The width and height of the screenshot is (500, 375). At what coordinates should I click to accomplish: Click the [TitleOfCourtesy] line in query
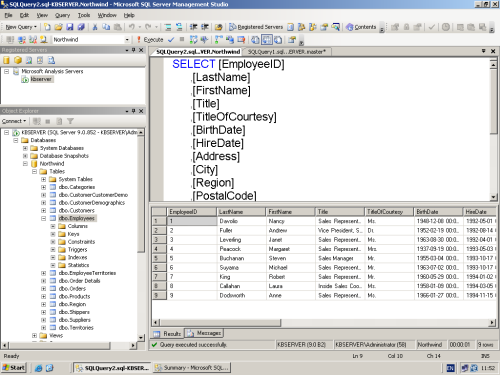coord(234,117)
